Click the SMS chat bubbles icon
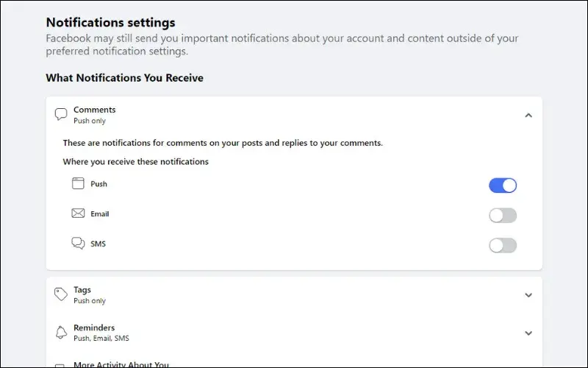The height and width of the screenshot is (368, 588). click(x=78, y=244)
